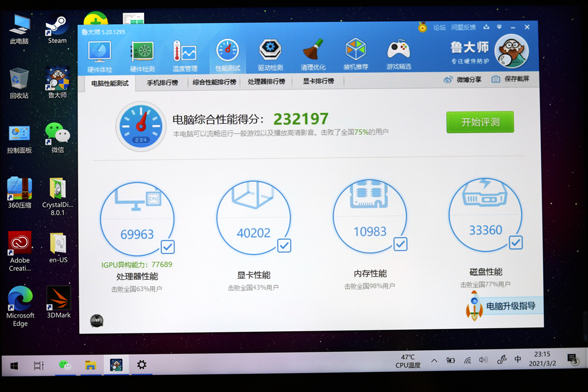The width and height of the screenshot is (588, 392).
Task: Open the Windows Start menu
Action: click(x=14, y=366)
